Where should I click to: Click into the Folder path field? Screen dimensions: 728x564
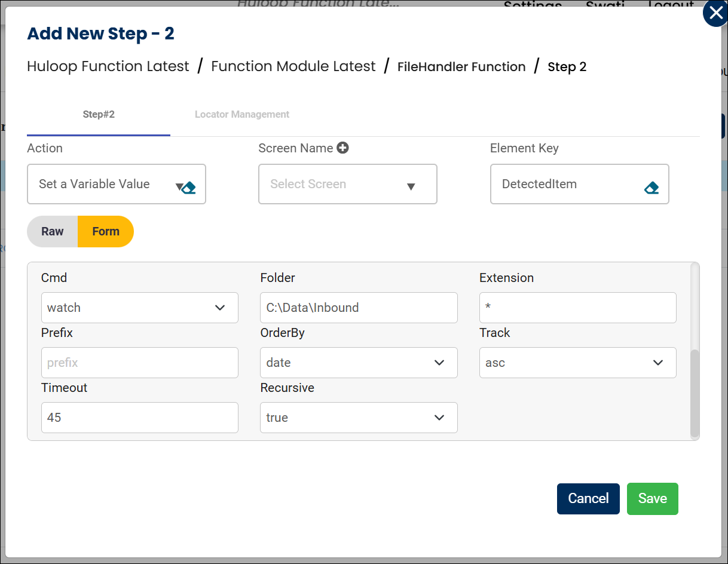(359, 308)
